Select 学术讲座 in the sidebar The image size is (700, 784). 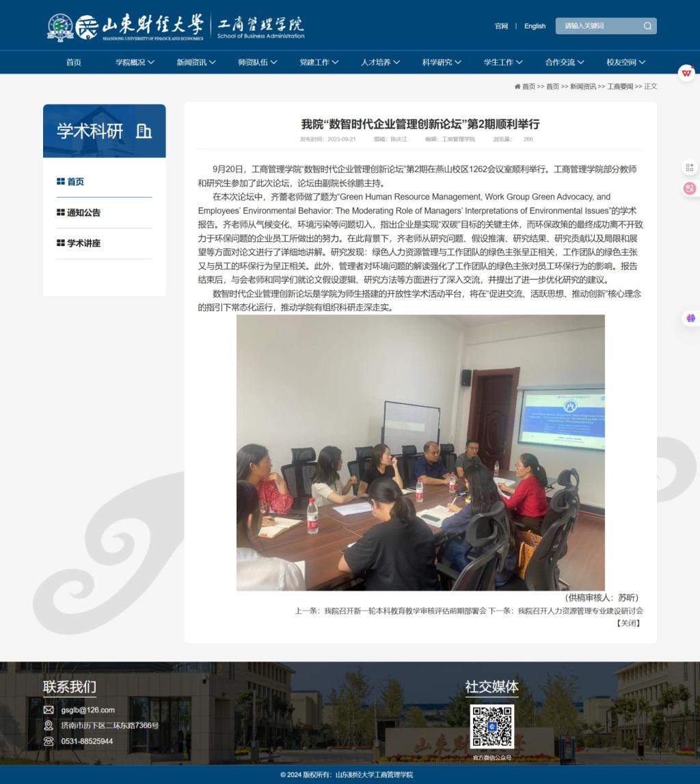(83, 243)
